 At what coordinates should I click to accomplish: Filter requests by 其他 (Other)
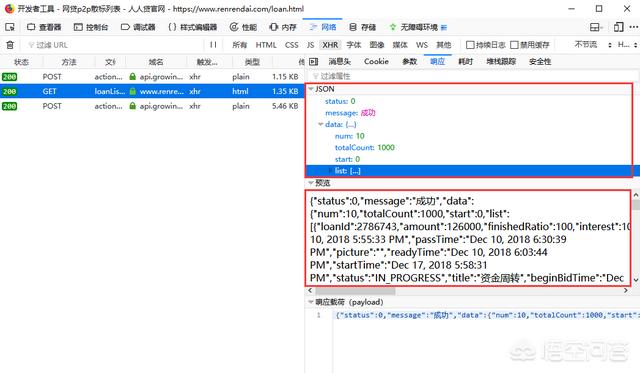tap(444, 45)
